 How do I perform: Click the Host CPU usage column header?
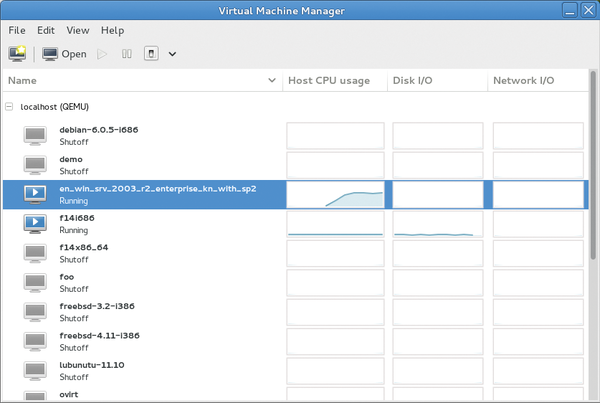pyautogui.click(x=329, y=81)
